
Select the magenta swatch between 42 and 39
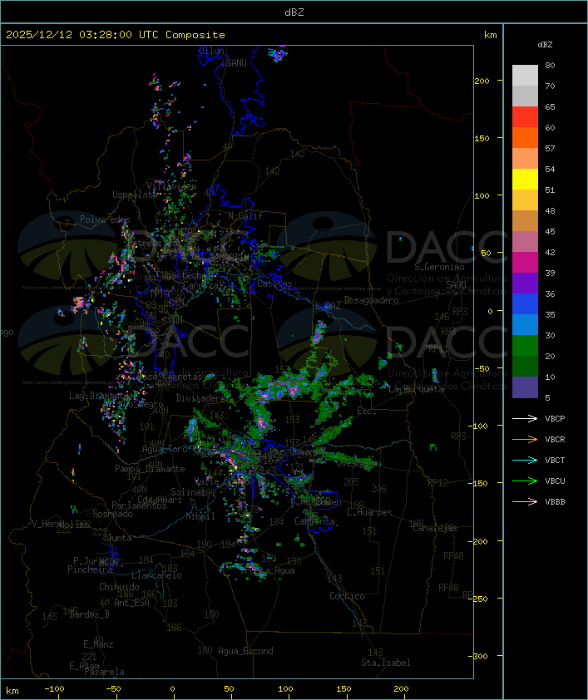pos(525,262)
